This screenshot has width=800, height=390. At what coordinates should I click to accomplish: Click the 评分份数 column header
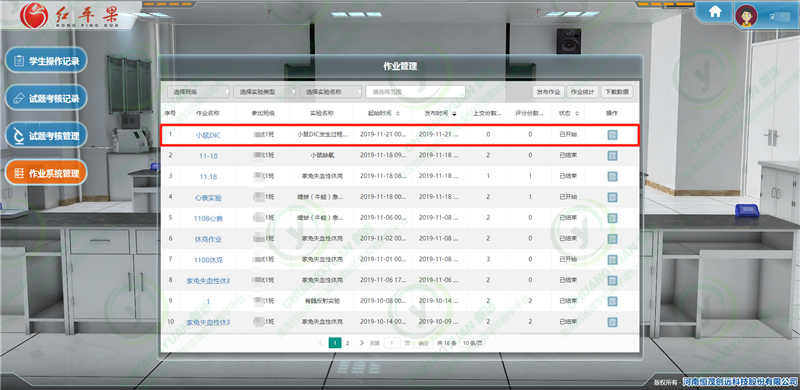tap(530, 113)
